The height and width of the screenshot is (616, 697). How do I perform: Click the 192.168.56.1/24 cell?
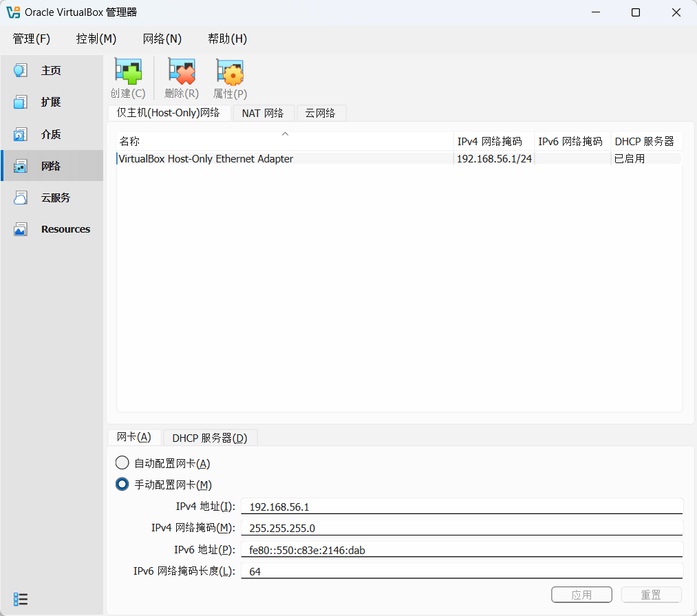494,159
